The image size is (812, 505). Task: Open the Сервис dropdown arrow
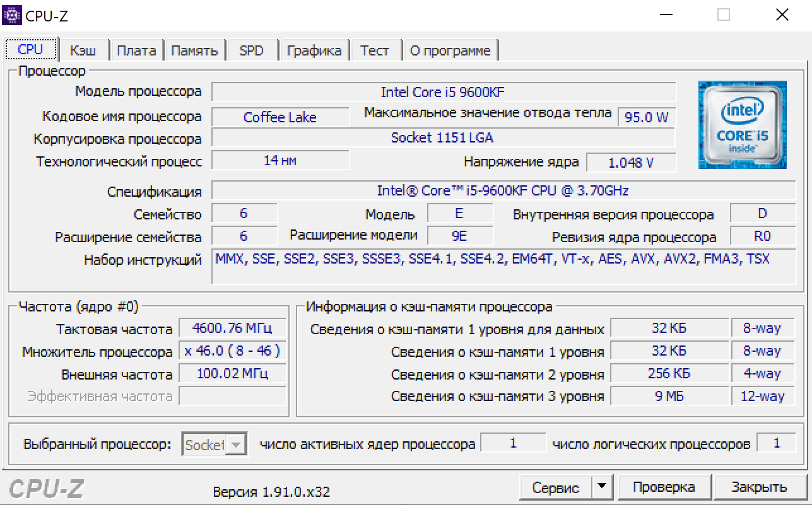(602, 487)
